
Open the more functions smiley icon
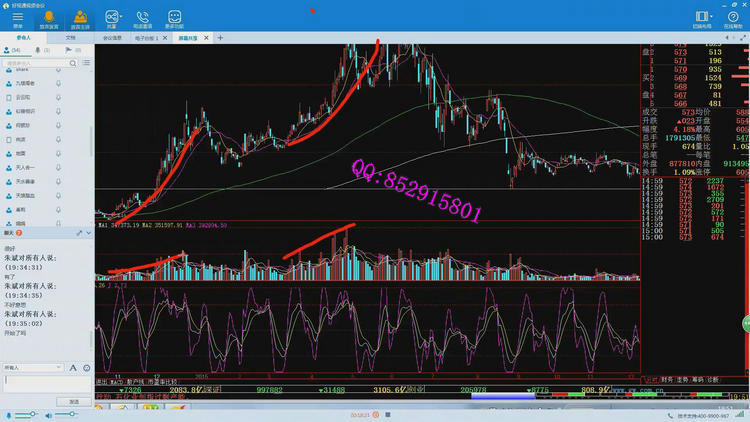pyautogui.click(x=174, y=19)
